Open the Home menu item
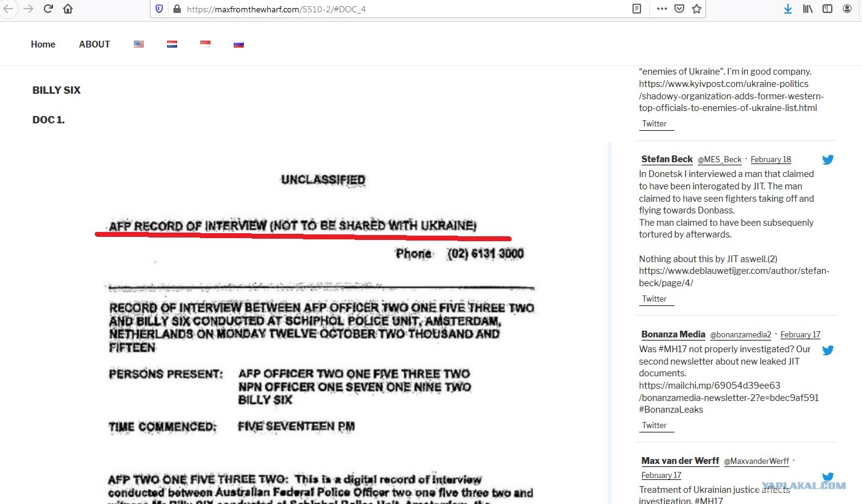The image size is (862, 504). click(43, 44)
